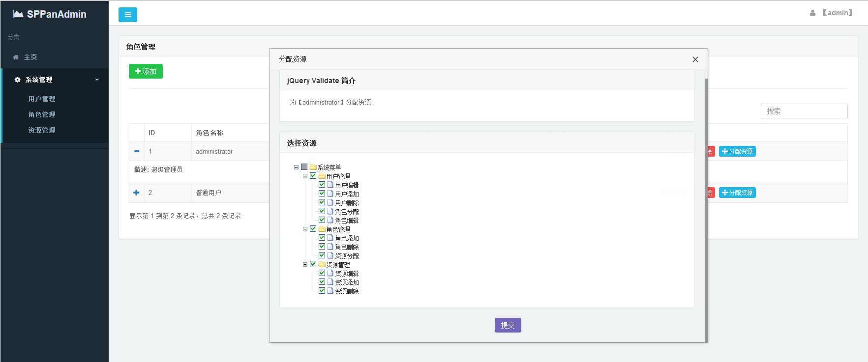
Task: Collapse the 系统菜单 root tree node
Action: (296, 167)
